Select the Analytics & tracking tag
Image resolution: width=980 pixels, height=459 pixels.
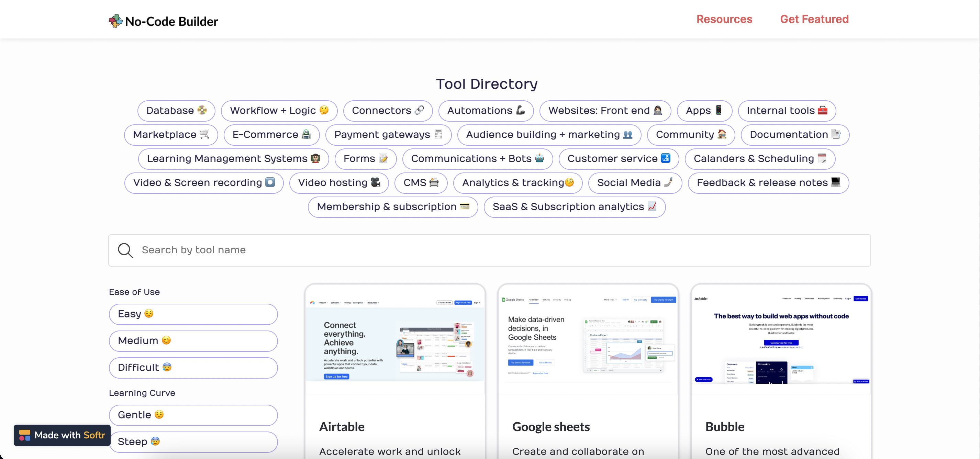click(517, 183)
